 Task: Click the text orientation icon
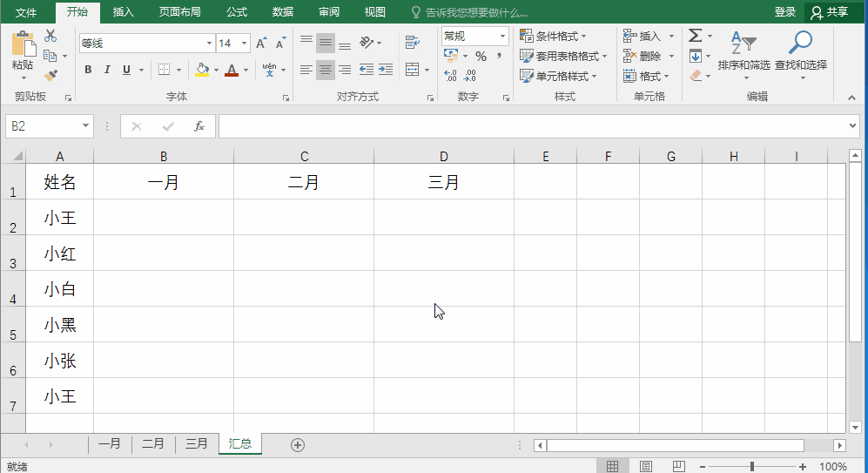(367, 43)
